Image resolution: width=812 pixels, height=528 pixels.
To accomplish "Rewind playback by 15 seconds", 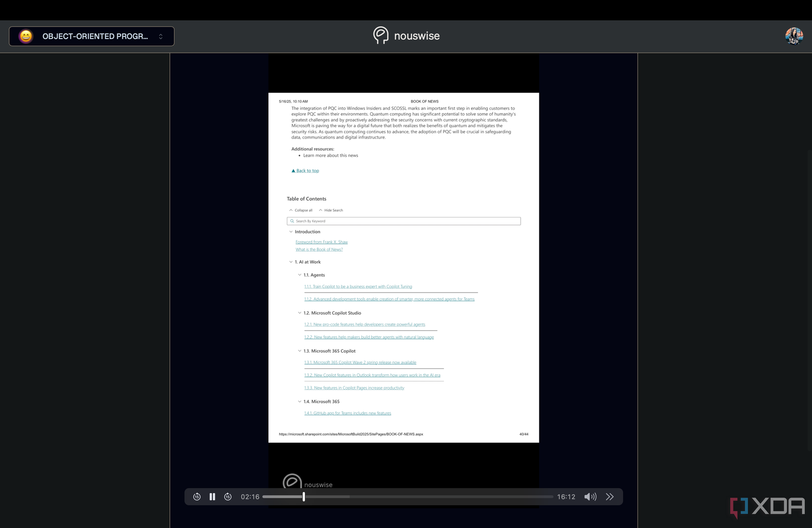I will click(197, 497).
